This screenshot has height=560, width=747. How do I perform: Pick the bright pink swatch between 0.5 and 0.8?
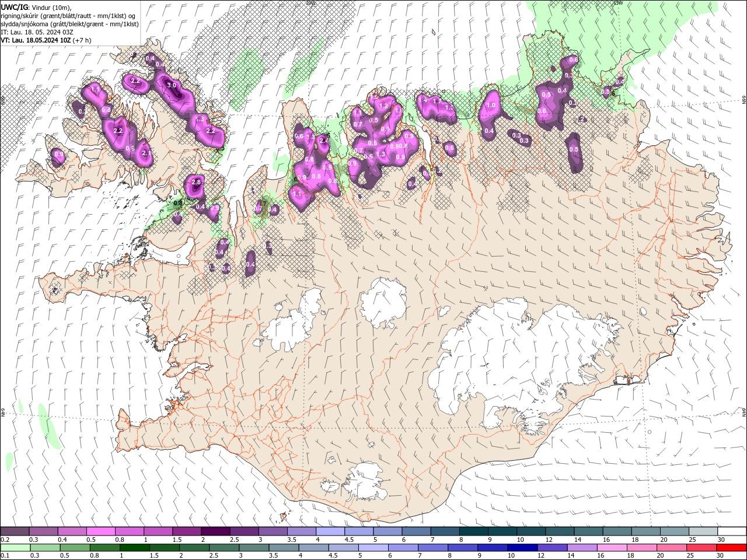click(100, 531)
